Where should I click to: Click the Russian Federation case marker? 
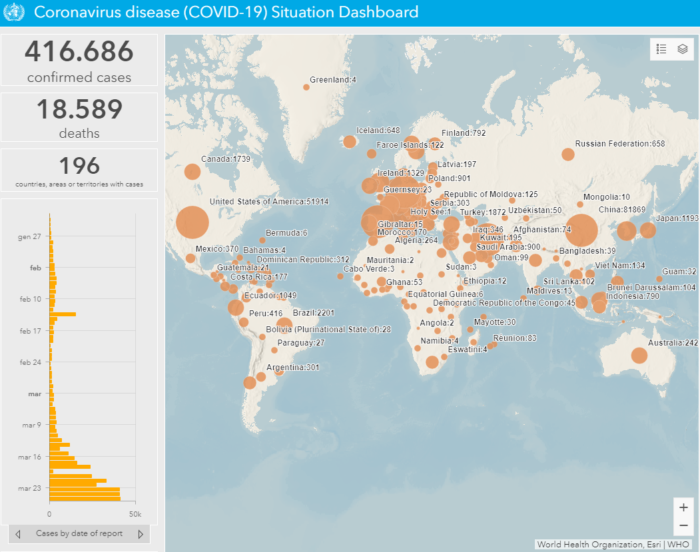pyautogui.click(x=568, y=154)
